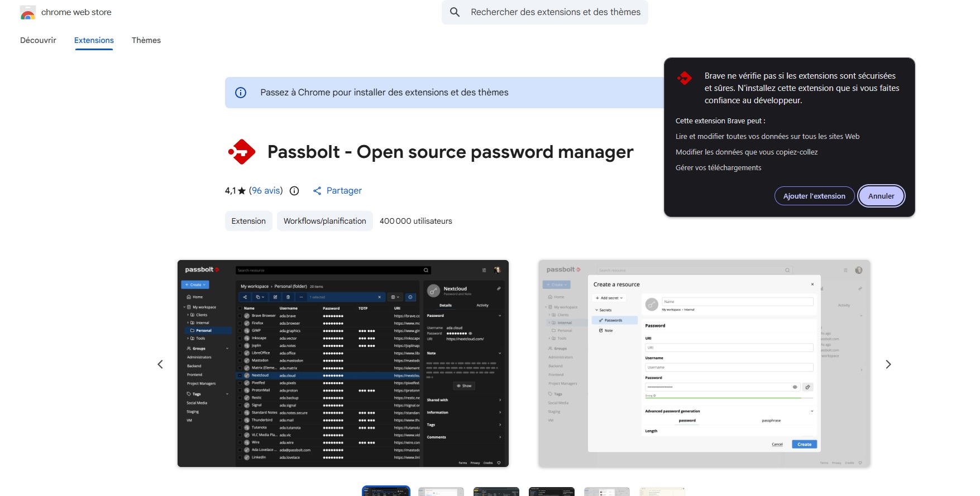The height and width of the screenshot is (496, 980).
Task: Switch to the Thèmes tab
Action: pos(146,40)
